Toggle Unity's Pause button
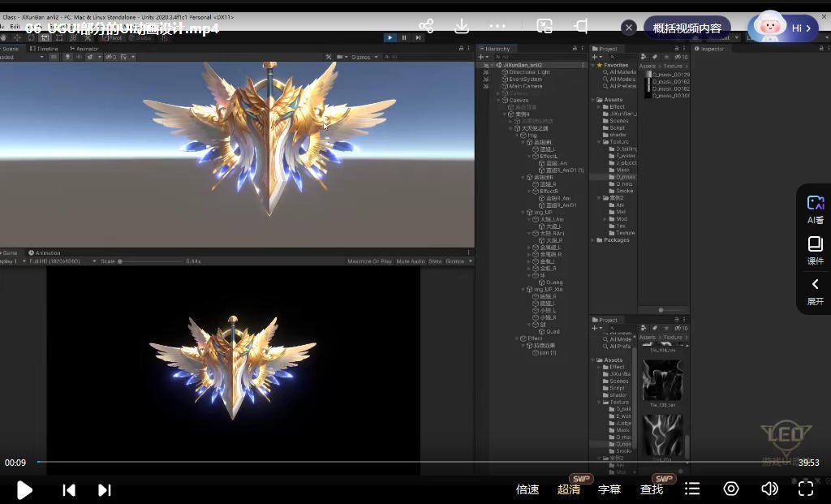The height and width of the screenshot is (504, 831). coord(404,37)
